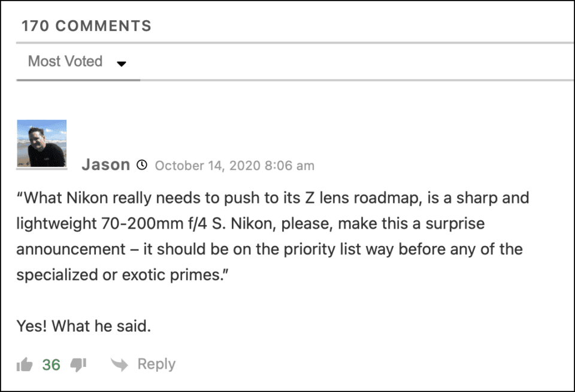
Task: Open Jason's profile avatar photo
Action: 42,143
